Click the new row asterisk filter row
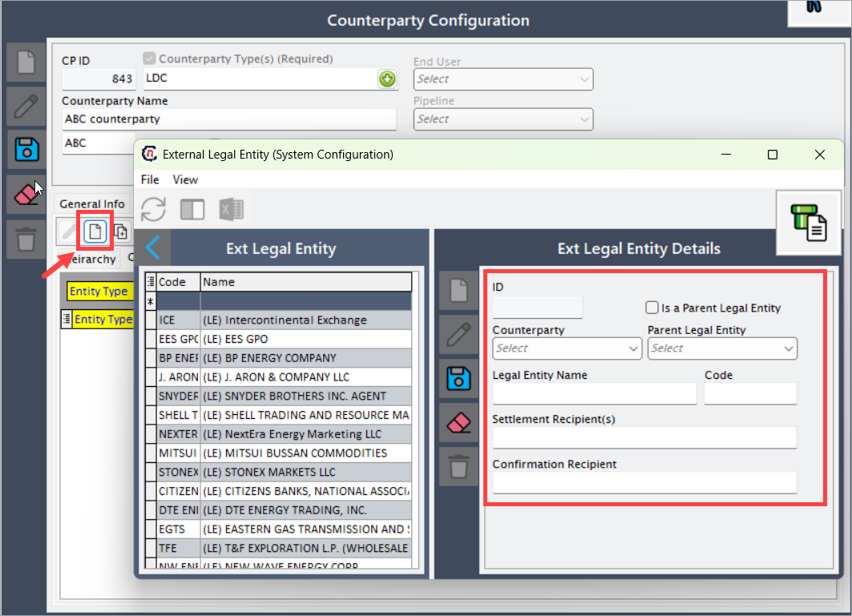The width and height of the screenshot is (852, 616). coord(278,301)
